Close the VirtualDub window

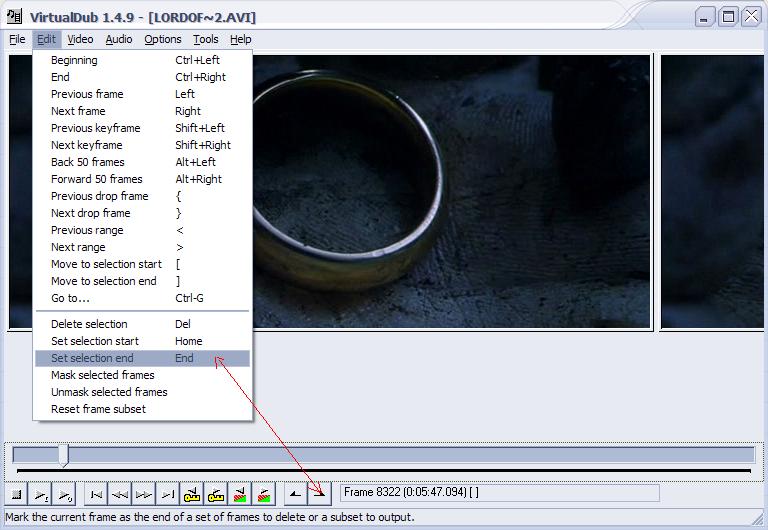tap(752, 17)
